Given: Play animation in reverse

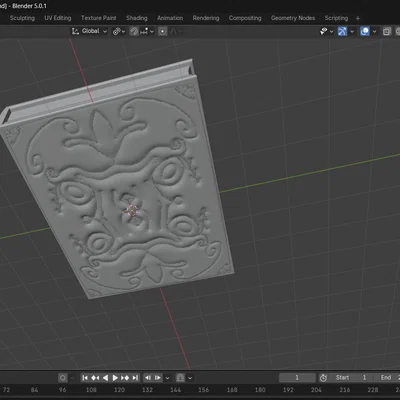Looking at the screenshot, I should [105, 378].
